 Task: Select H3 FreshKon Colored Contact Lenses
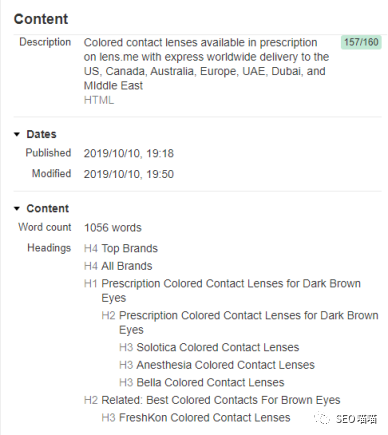point(196,418)
